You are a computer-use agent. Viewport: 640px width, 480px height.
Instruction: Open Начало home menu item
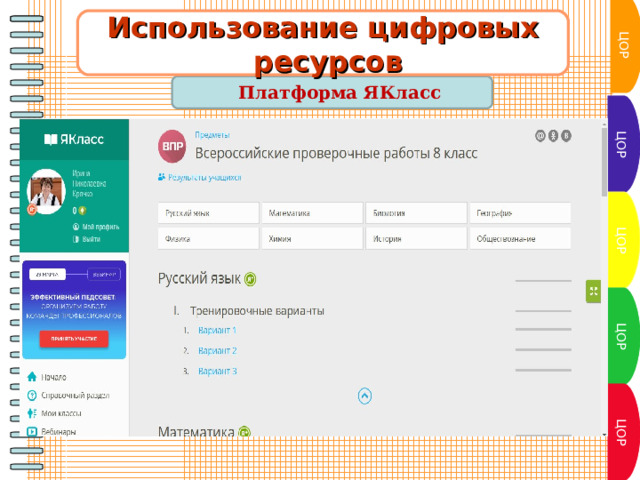coord(53,377)
